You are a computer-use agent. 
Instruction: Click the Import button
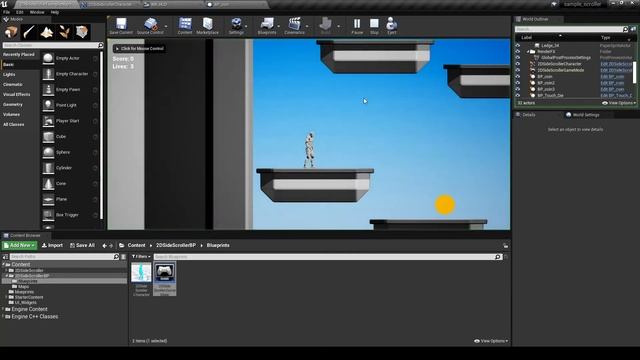52,245
